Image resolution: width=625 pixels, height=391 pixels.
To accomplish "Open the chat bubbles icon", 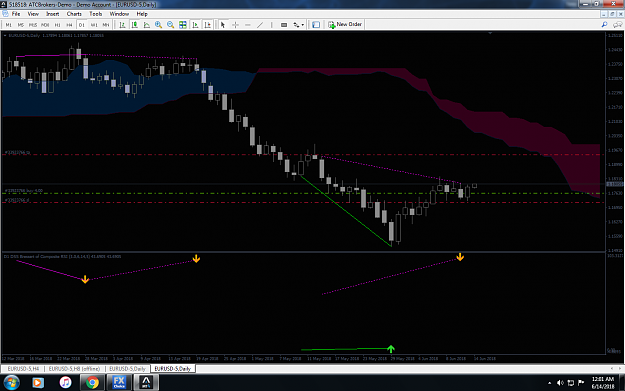I will pyautogui.click(x=617, y=25).
